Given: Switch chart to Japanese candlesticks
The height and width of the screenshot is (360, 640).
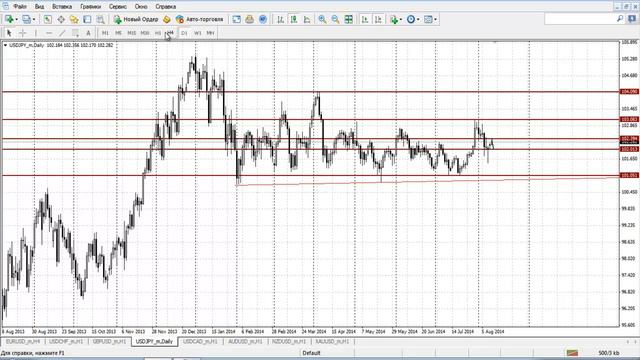Looking at the screenshot, I should click(293, 19).
